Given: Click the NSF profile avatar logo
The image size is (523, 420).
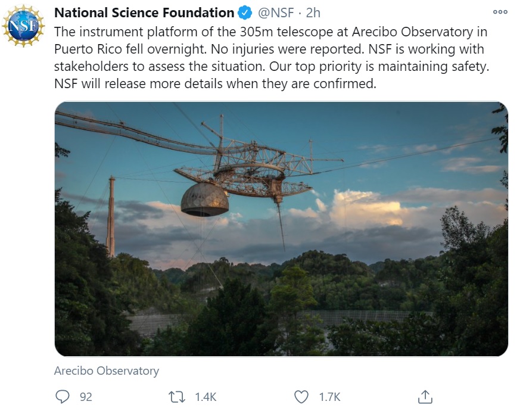Looking at the screenshot, I should pos(23,26).
